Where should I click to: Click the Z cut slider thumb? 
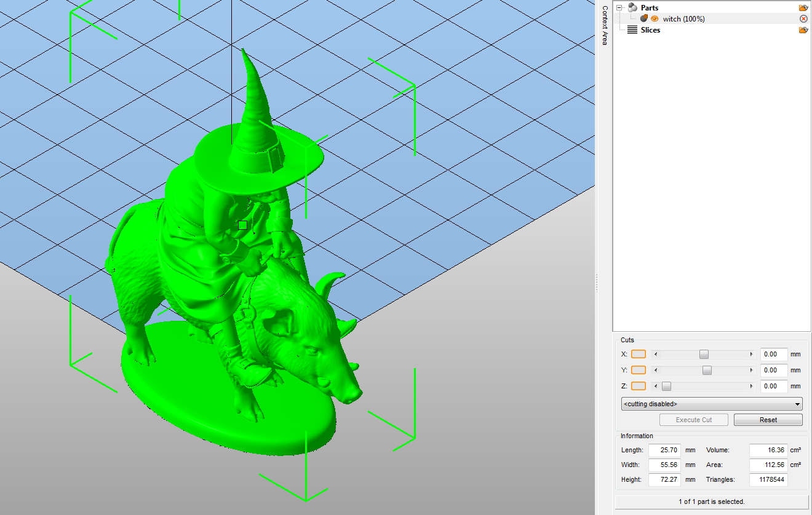click(x=666, y=387)
